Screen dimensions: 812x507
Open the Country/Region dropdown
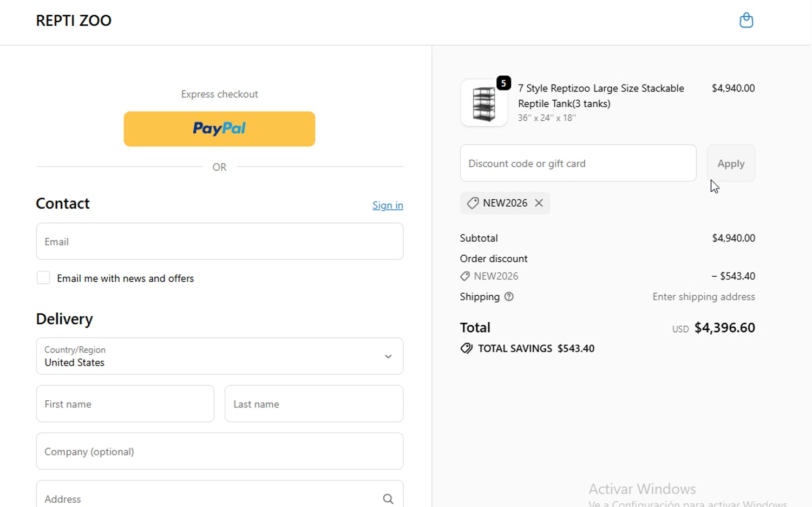(220, 356)
